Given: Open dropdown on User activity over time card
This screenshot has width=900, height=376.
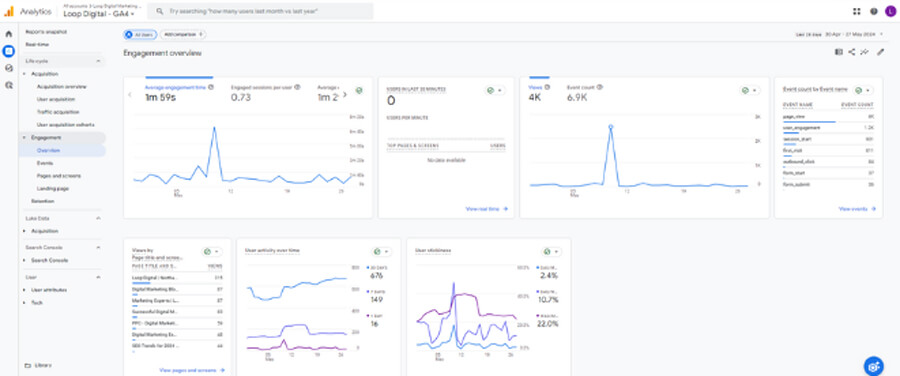Looking at the screenshot, I should click(382, 252).
